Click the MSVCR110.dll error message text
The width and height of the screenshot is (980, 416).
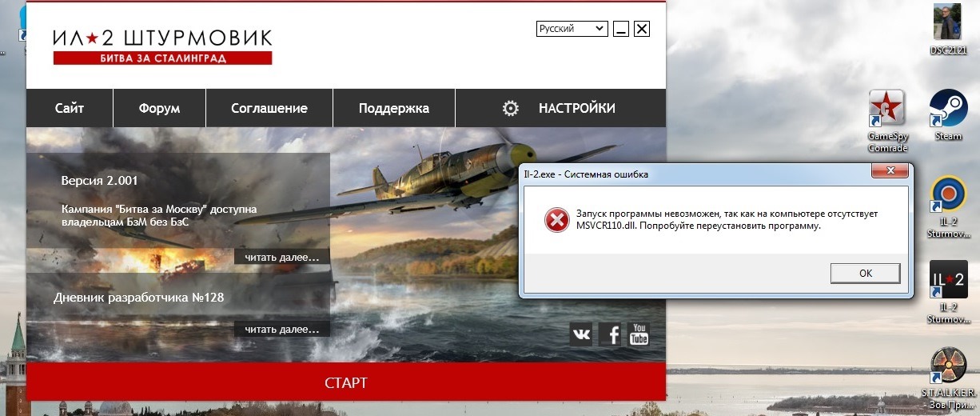click(727, 220)
